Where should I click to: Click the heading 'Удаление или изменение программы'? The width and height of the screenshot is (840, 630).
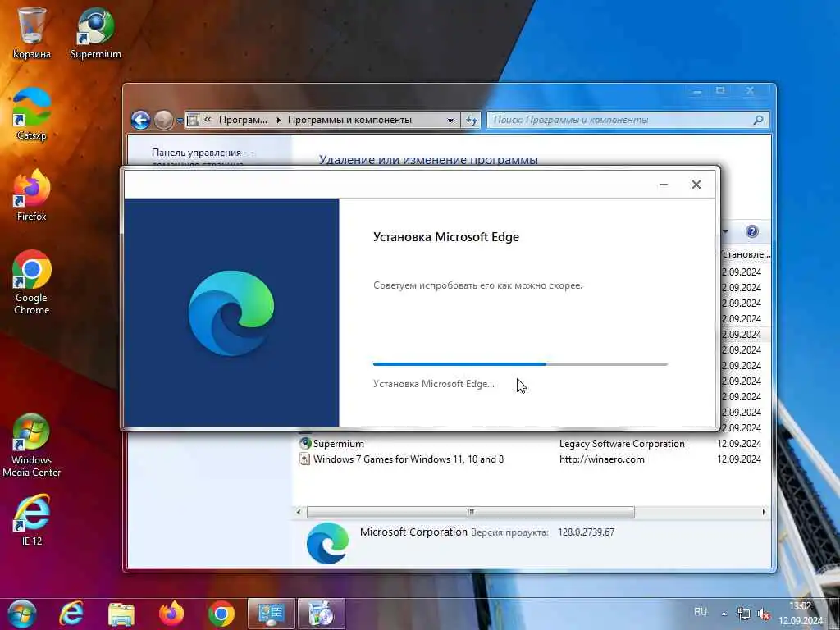(x=428, y=160)
